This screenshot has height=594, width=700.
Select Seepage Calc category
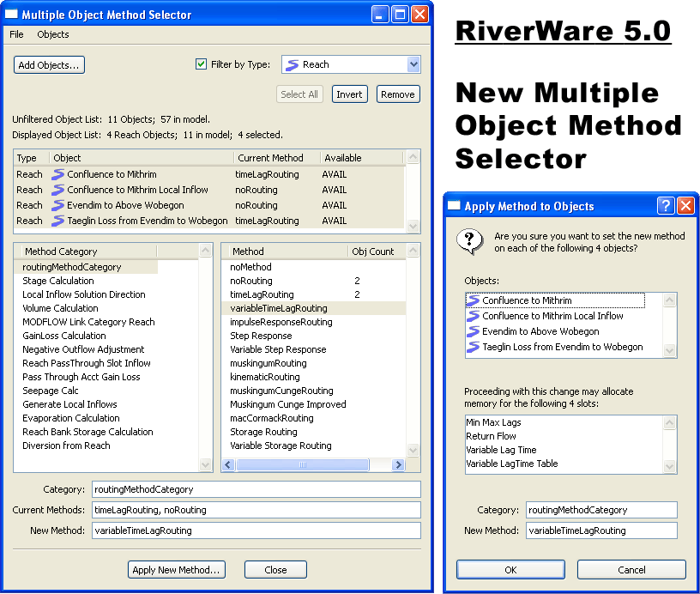[51, 391]
